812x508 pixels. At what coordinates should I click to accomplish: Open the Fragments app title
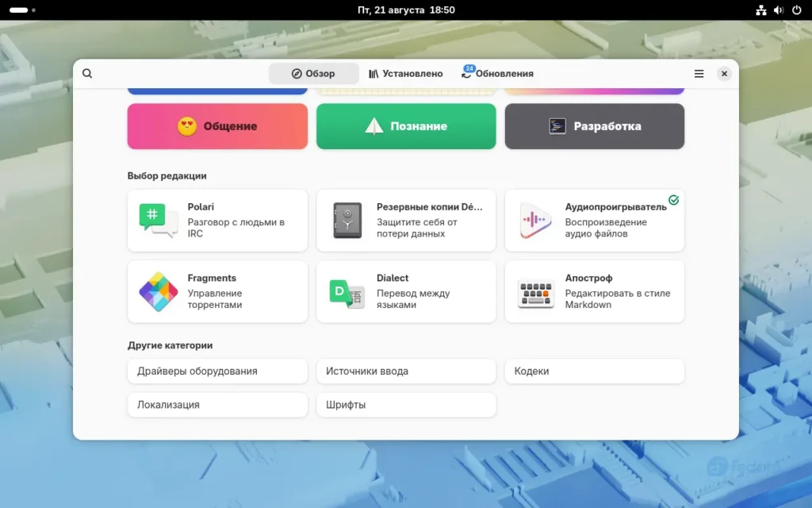(212, 278)
